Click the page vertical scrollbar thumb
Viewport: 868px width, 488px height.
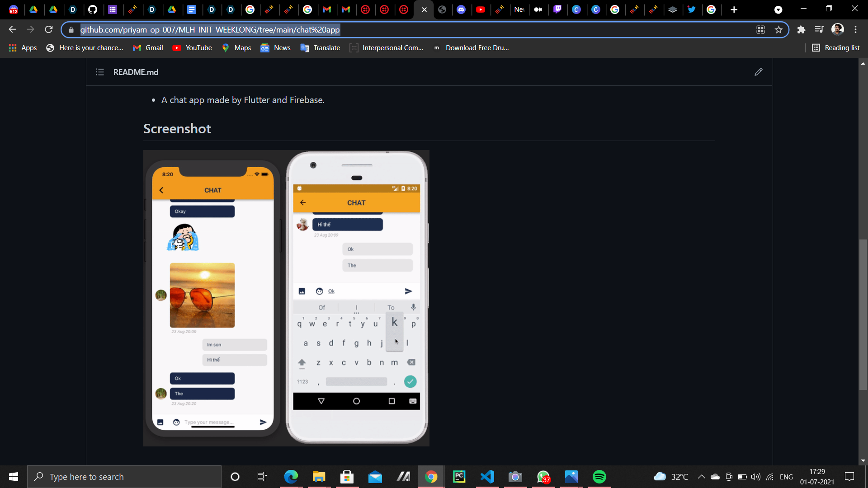[863, 314]
